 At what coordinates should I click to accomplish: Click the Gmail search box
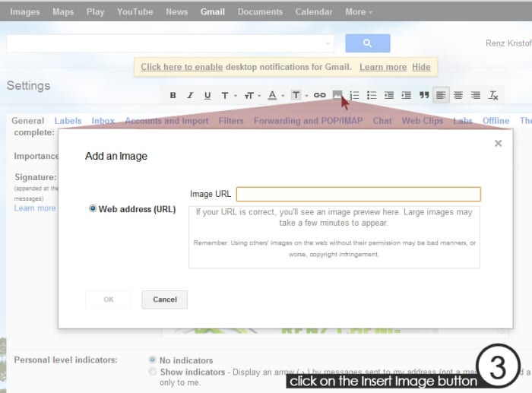(x=169, y=43)
